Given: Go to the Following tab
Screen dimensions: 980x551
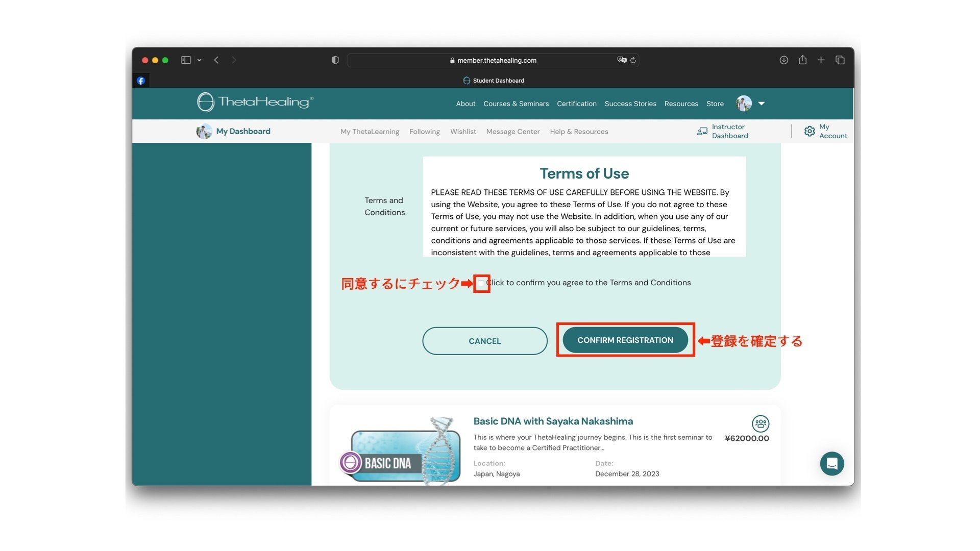Looking at the screenshot, I should 425,132.
